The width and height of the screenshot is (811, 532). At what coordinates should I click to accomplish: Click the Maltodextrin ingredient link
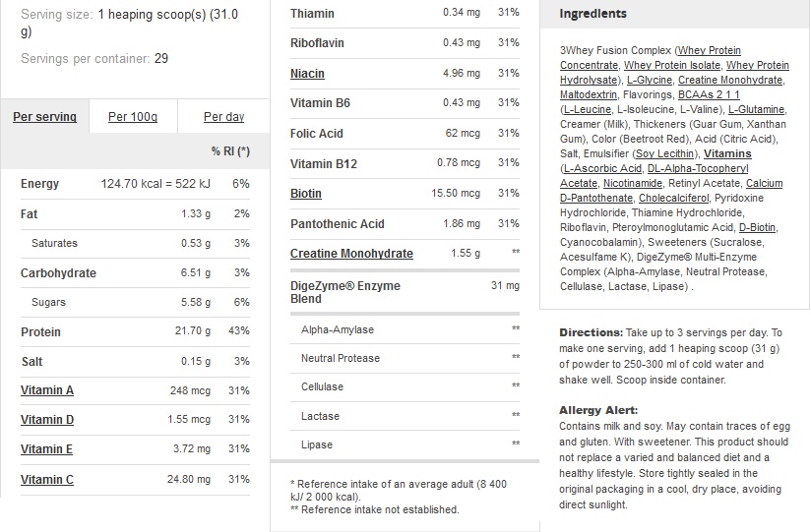[588, 94]
